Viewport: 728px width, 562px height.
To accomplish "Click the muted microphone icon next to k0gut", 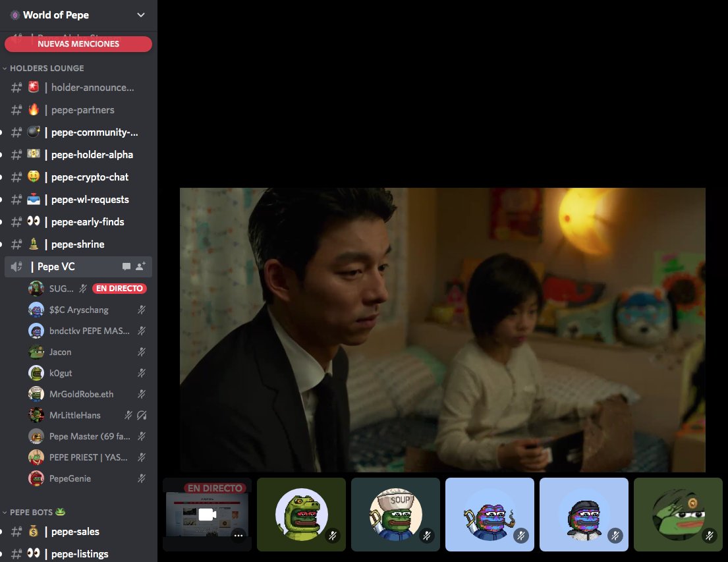I will point(142,373).
